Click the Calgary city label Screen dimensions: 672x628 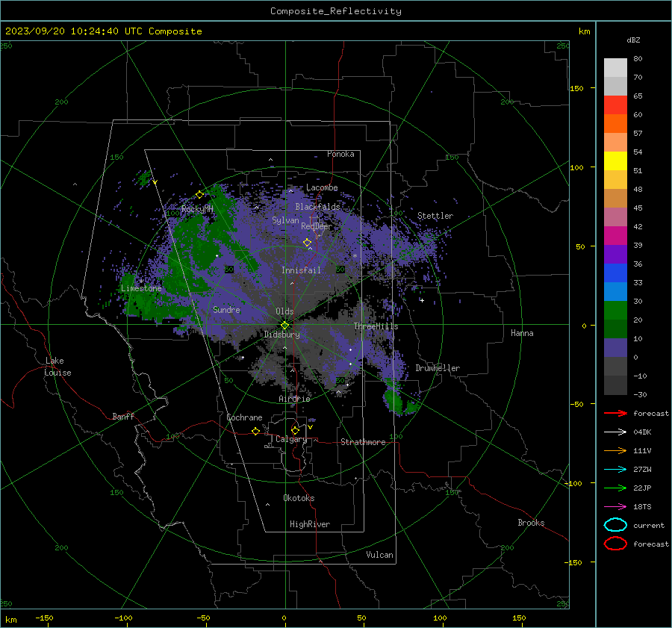291,439
